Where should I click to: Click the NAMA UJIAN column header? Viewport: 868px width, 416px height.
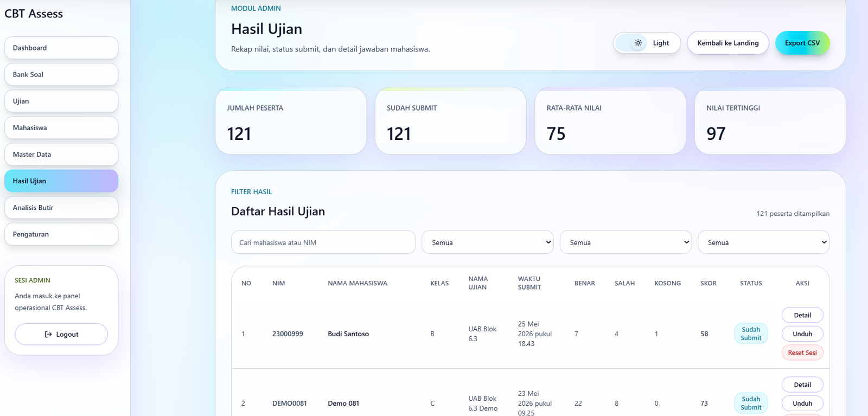pos(478,283)
